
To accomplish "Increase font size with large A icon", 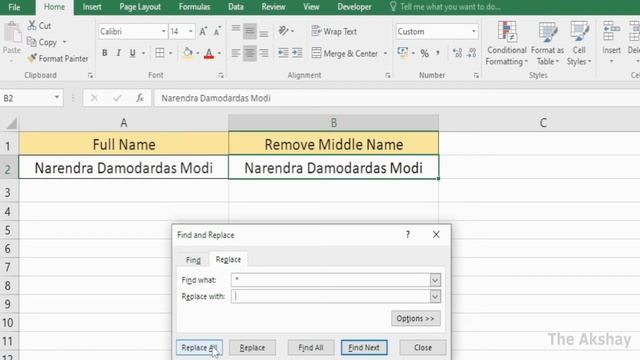I will coord(203,31).
